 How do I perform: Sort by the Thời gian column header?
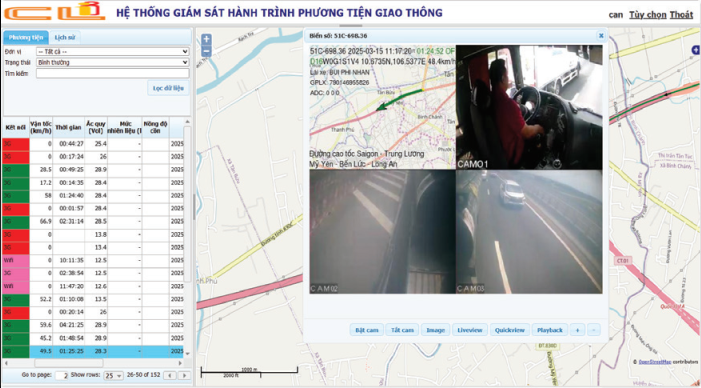point(68,127)
